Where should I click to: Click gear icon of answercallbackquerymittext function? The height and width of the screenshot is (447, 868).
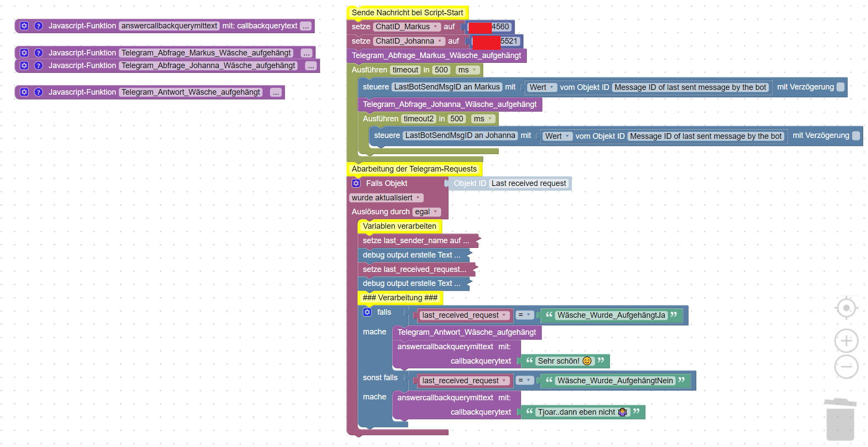tap(24, 26)
